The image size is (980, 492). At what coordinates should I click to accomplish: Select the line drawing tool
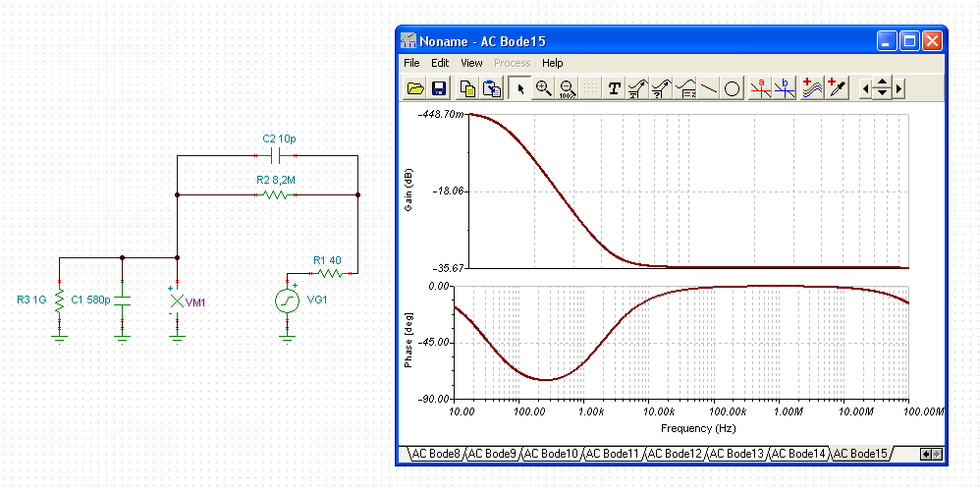pyautogui.click(x=709, y=88)
